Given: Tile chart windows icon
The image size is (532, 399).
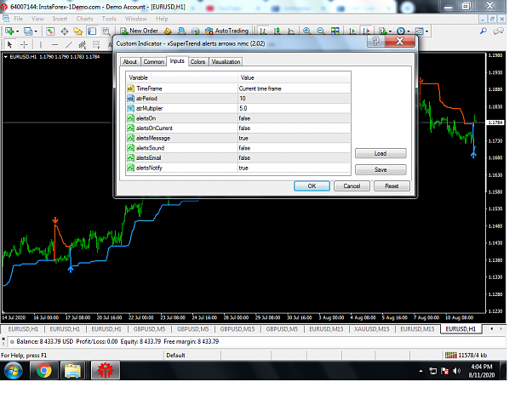Looking at the screenshot, I should (335, 31).
